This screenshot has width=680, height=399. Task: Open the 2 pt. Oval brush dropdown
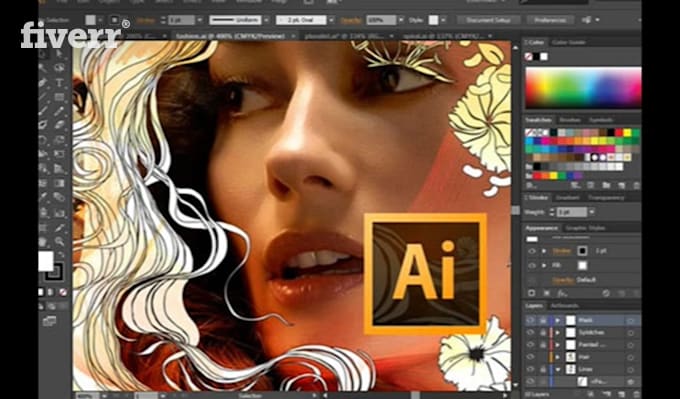tap(332, 20)
